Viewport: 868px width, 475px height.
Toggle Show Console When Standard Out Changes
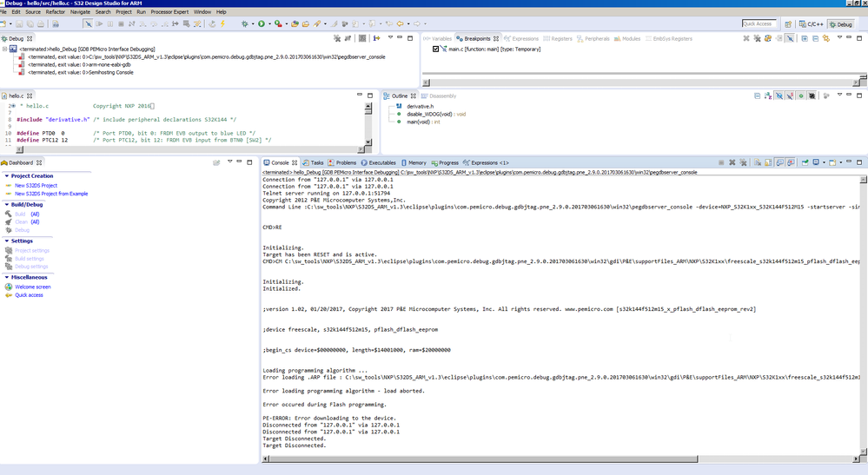[780, 162]
